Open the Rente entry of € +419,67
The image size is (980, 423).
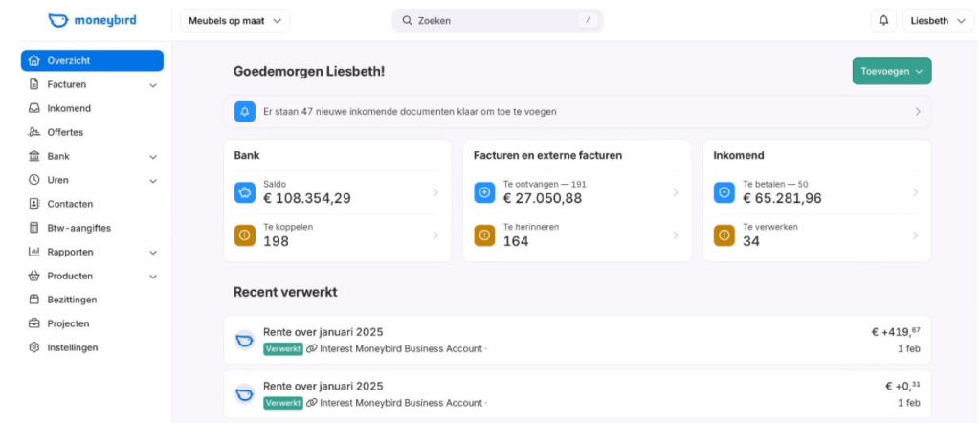577,341
